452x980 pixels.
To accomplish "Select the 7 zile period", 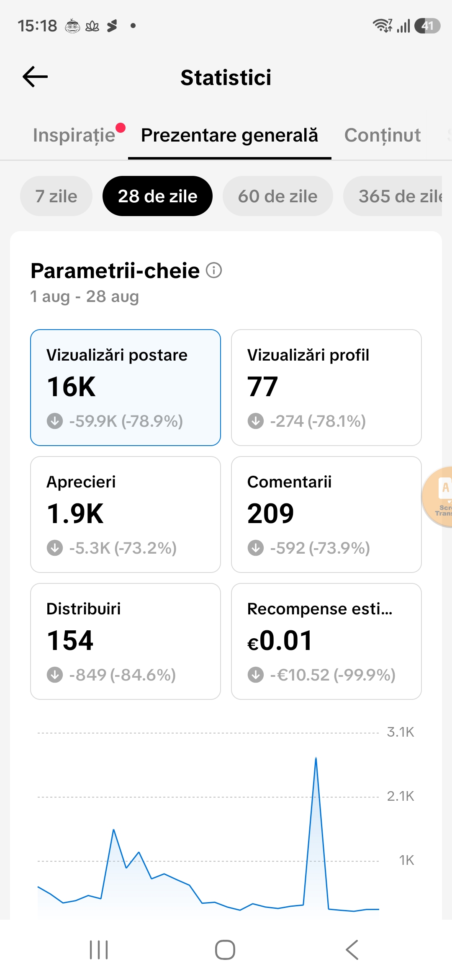I will tap(56, 196).
